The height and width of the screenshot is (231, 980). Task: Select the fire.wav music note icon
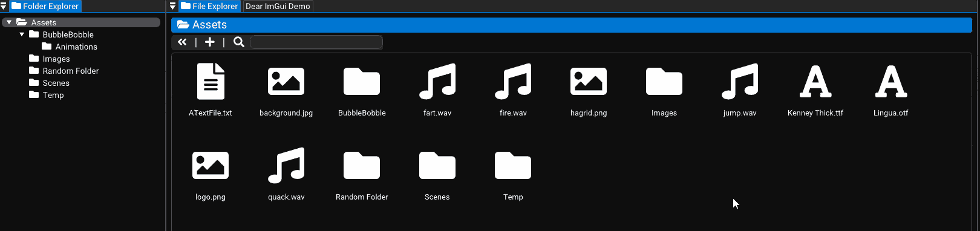tap(513, 81)
